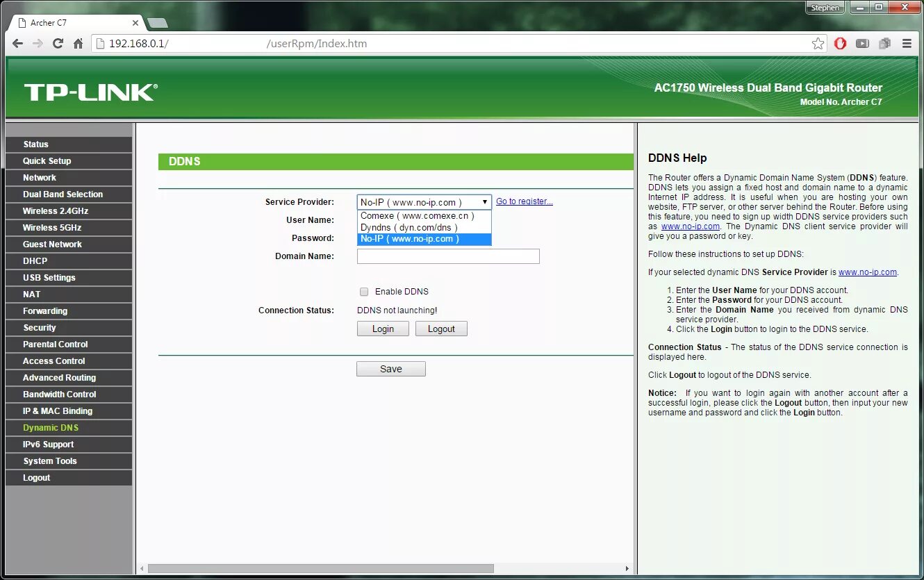Click the Go to register link
The width and height of the screenshot is (924, 580).
tap(525, 201)
